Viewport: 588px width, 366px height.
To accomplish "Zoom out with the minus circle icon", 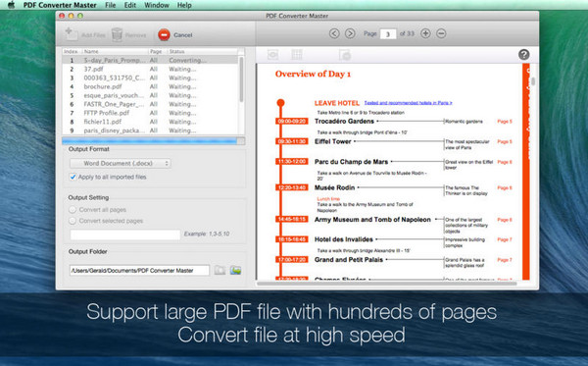I will (x=441, y=33).
